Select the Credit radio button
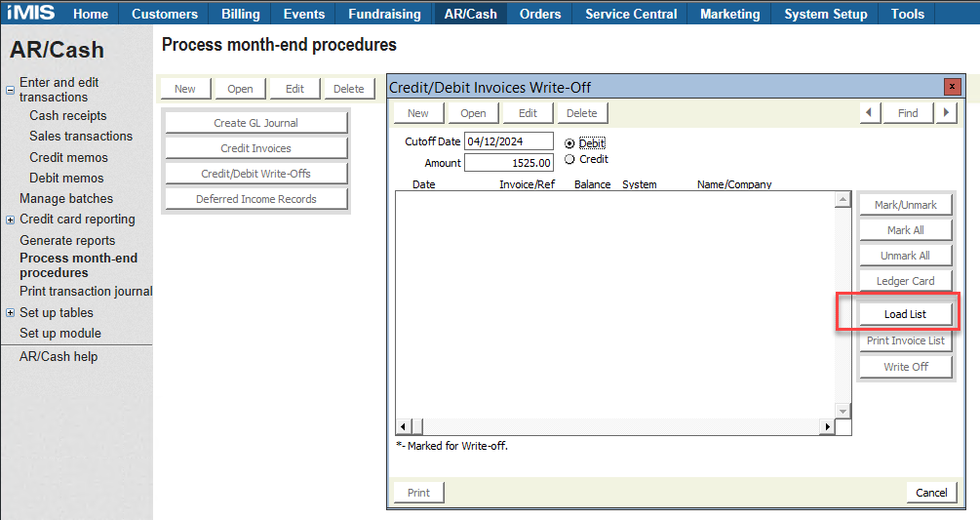This screenshot has height=520, width=980. pyautogui.click(x=569, y=160)
